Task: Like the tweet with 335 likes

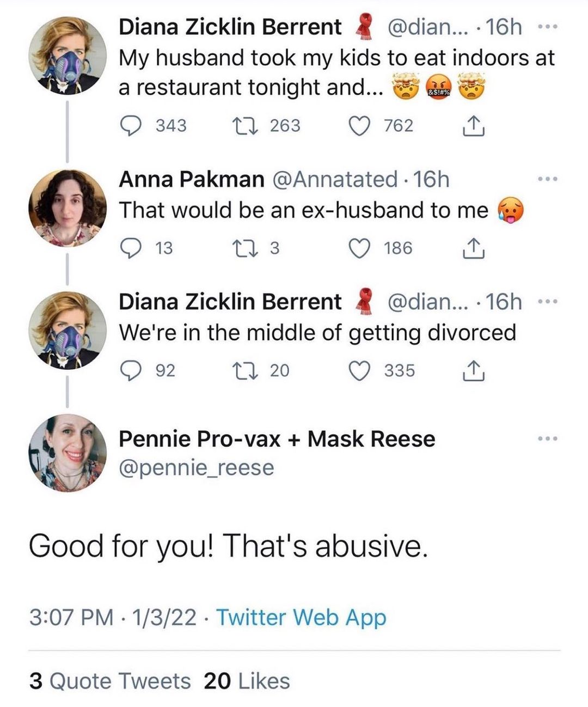Action: tap(359, 371)
